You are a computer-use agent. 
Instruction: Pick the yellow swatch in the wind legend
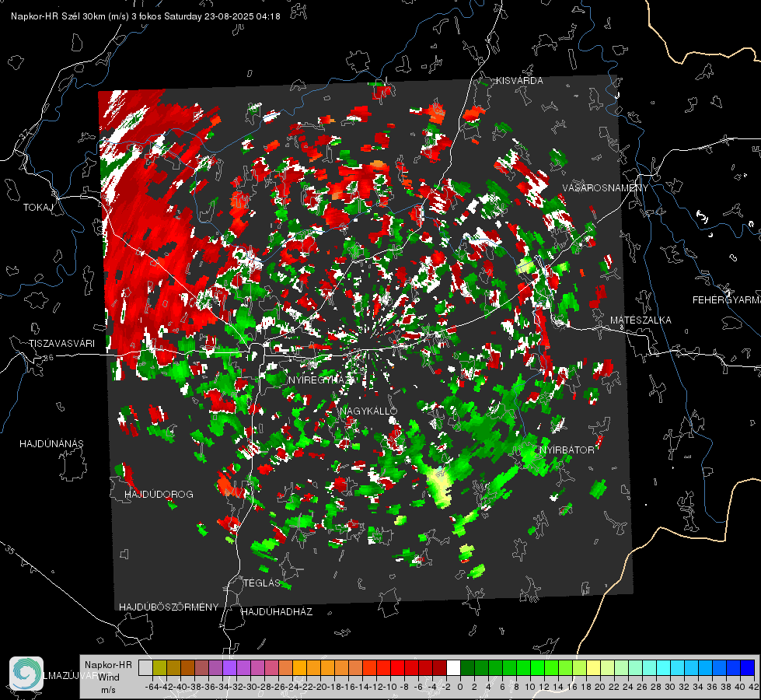tap(594, 667)
